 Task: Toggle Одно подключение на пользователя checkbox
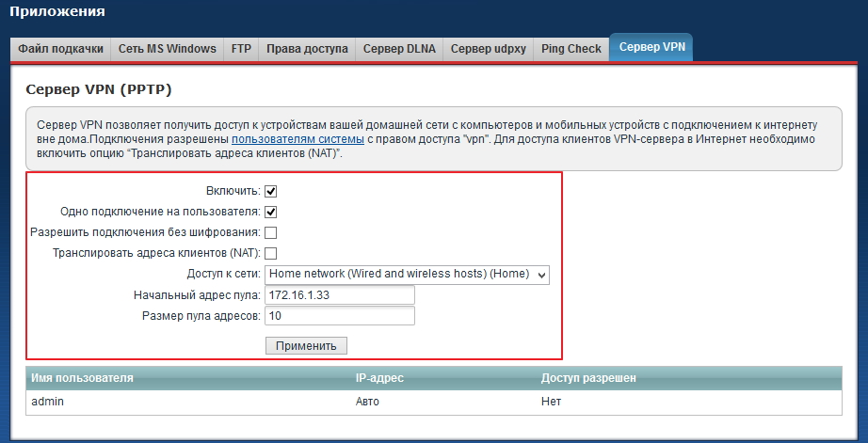point(271,212)
